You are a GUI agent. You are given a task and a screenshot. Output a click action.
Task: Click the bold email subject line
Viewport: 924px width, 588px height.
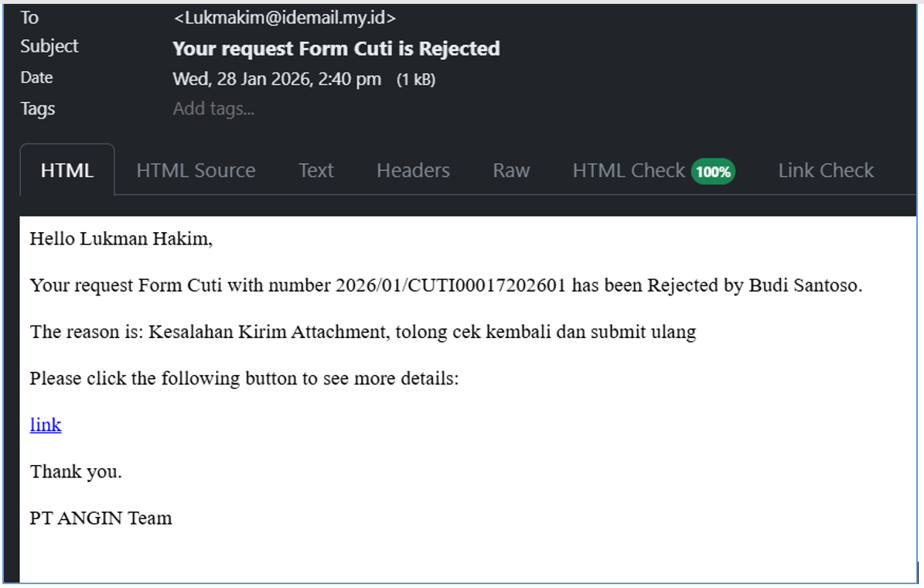pyautogui.click(x=336, y=49)
